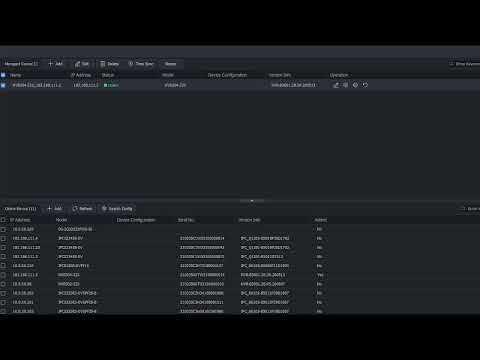
Task: Collapse the panel using the center splitter arrow
Action: coord(252,201)
